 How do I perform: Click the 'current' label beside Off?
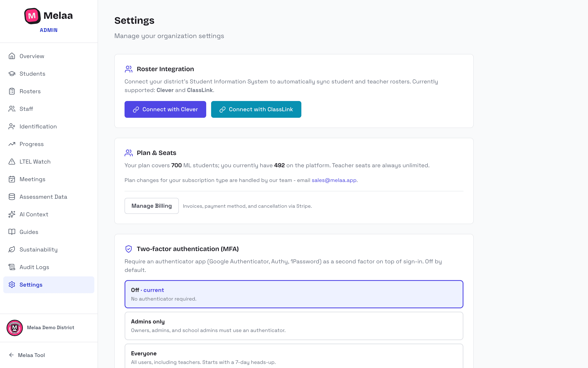pos(154,290)
